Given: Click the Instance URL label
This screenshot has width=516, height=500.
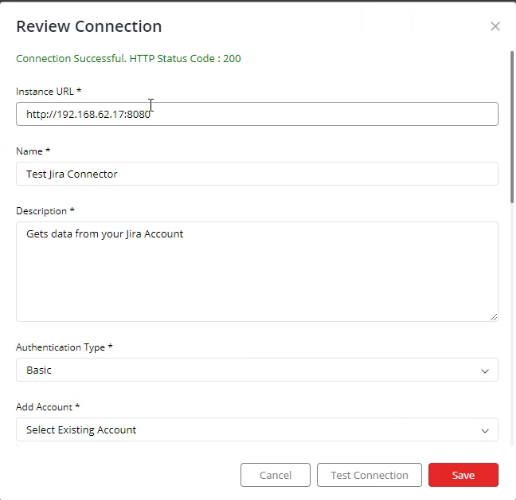Looking at the screenshot, I should pos(49,91).
